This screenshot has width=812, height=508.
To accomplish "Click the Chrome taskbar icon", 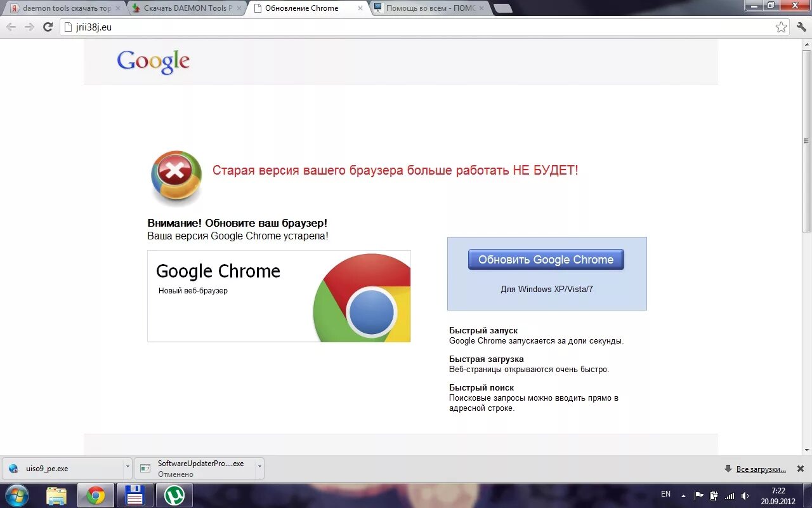I will (96, 495).
